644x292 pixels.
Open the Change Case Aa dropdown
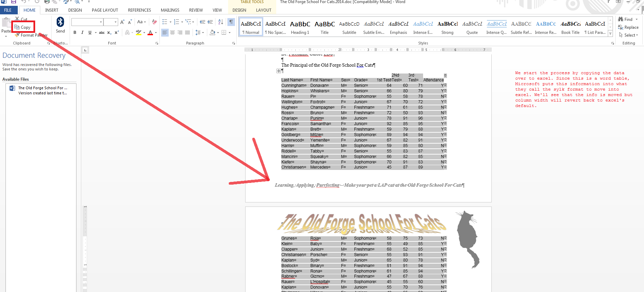pos(141,22)
